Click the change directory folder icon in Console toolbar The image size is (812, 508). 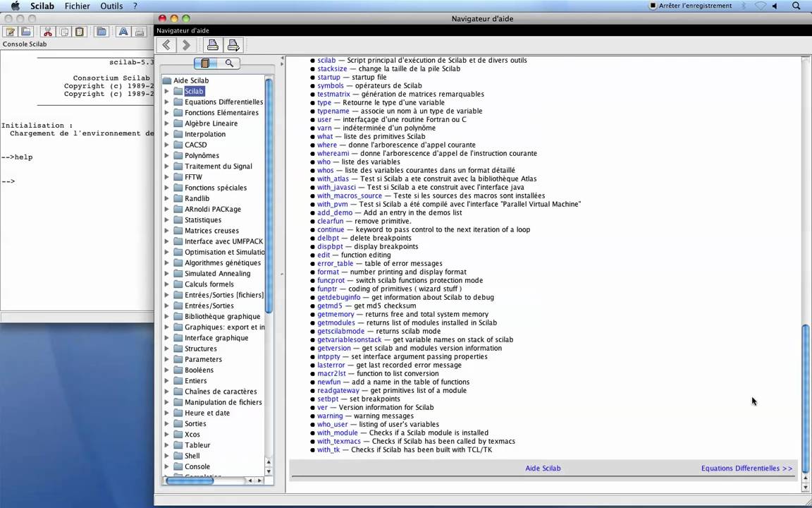point(101,32)
